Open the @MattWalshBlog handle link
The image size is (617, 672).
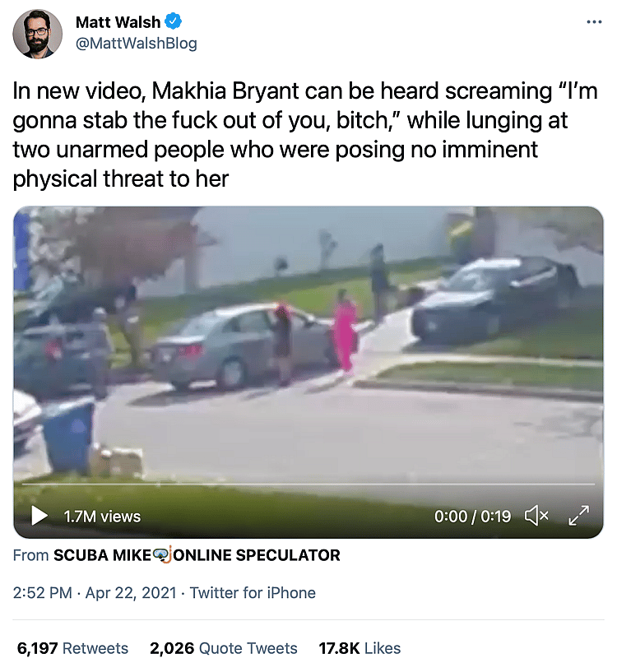137,44
